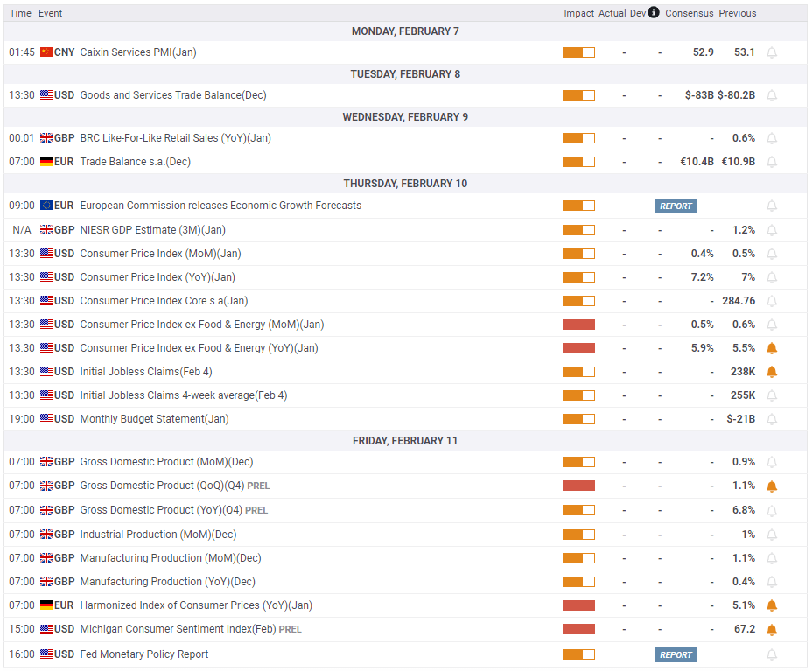Image resolution: width=812 pixels, height=671 pixels.
Task: Click the Event column header
Action: click(50, 13)
